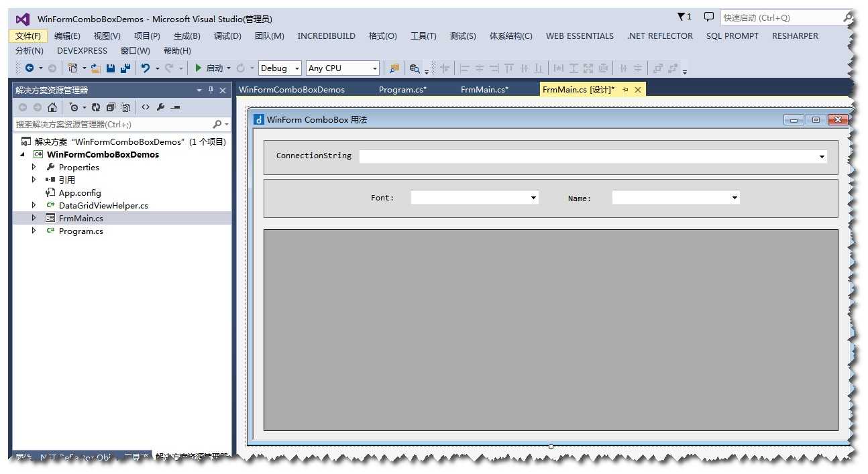Screen dimensions: 868x474
Task: Close the Solution Explorer panel
Action: [223, 90]
